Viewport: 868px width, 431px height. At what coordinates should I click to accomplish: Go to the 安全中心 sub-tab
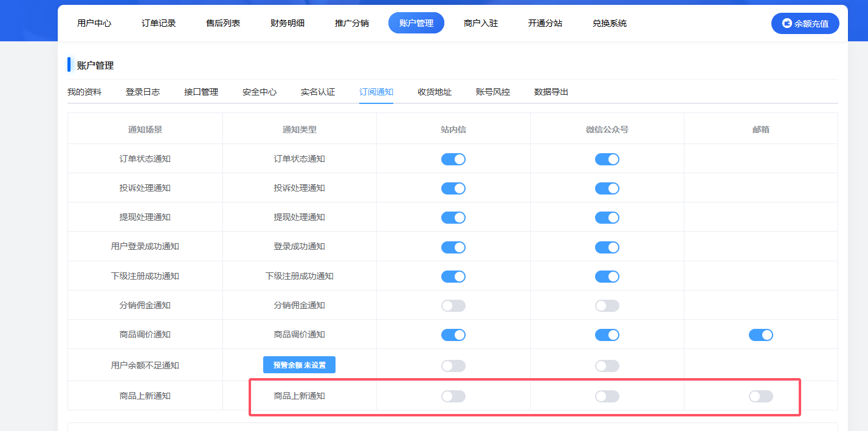260,92
